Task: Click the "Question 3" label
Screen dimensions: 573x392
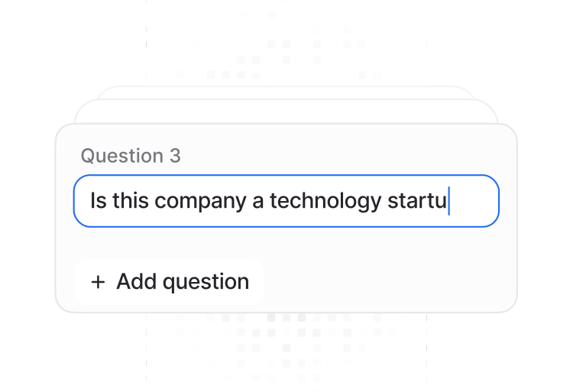Action: (x=131, y=156)
